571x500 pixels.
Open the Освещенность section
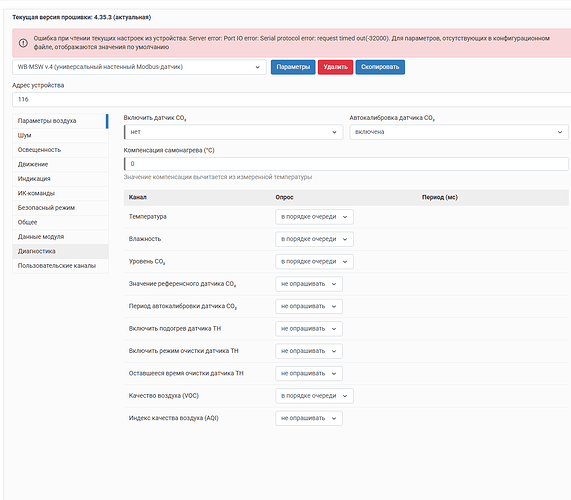tap(60, 150)
